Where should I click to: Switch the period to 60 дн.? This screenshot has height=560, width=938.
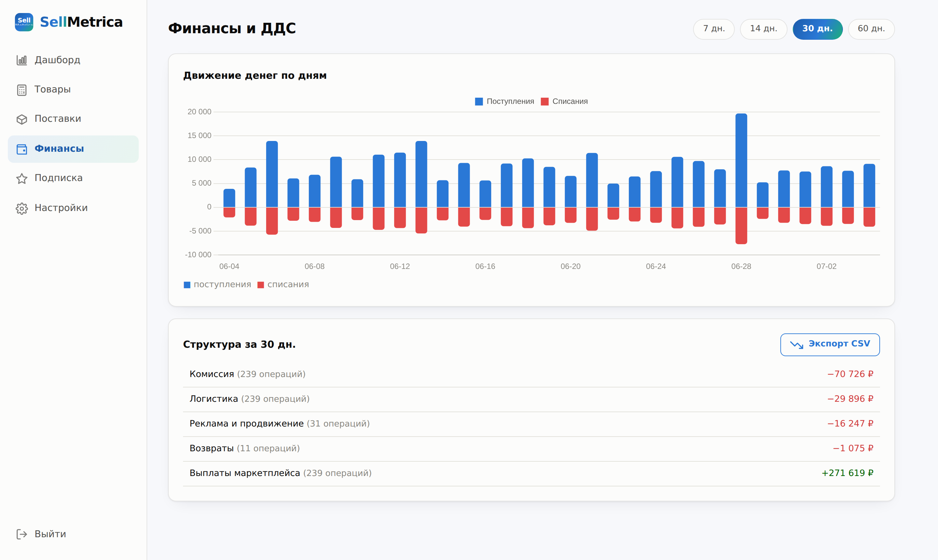[x=871, y=29]
